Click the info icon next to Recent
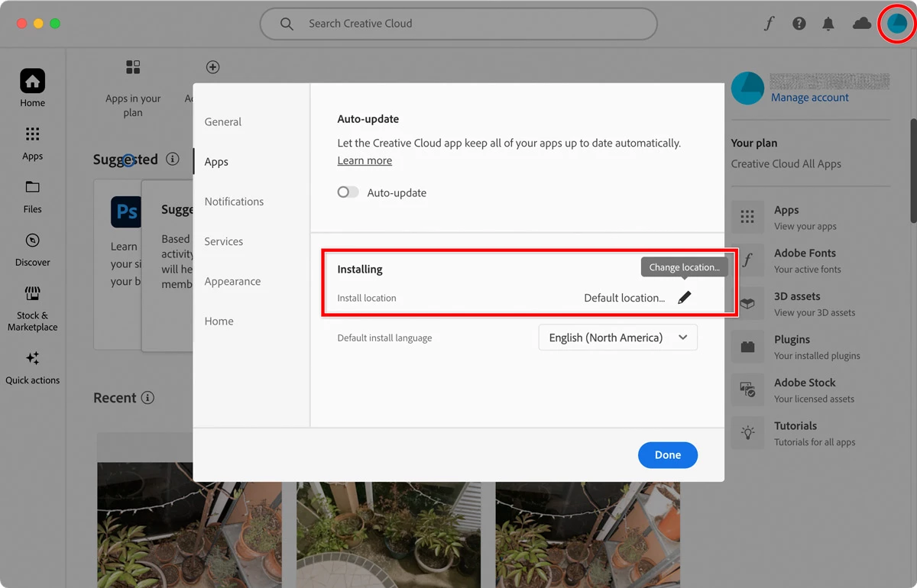The image size is (917, 588). pos(148,398)
